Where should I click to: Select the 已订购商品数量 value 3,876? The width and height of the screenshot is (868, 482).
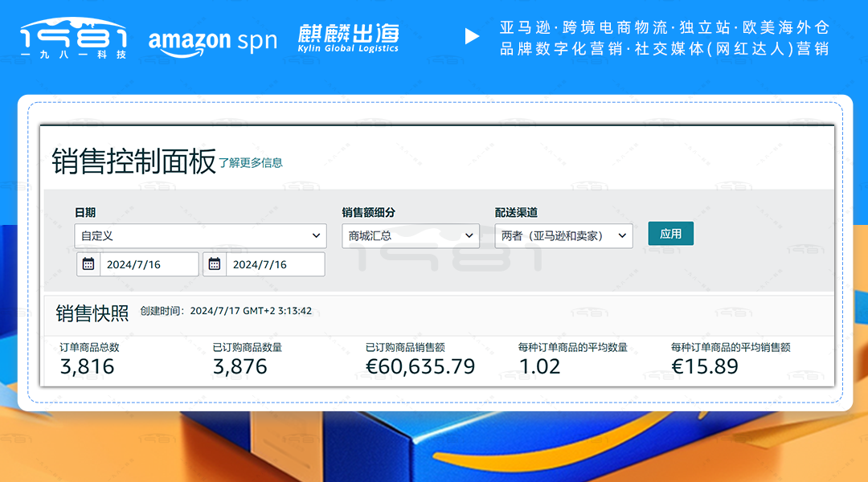tap(240, 366)
